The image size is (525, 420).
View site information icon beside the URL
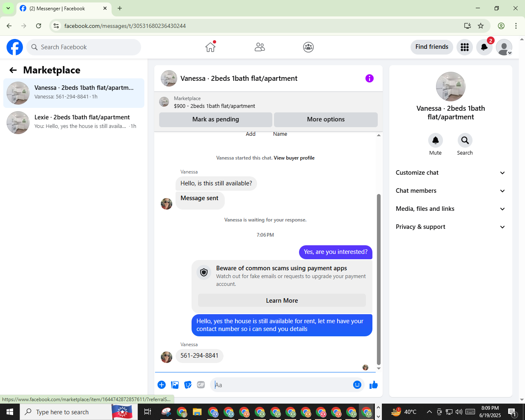click(x=56, y=26)
